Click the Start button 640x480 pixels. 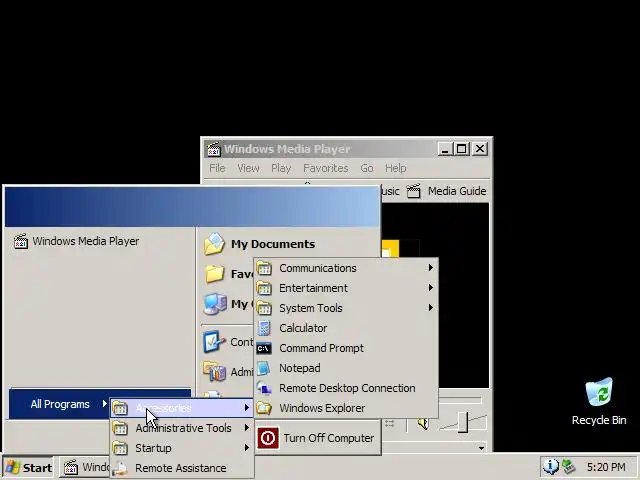[x=28, y=467]
